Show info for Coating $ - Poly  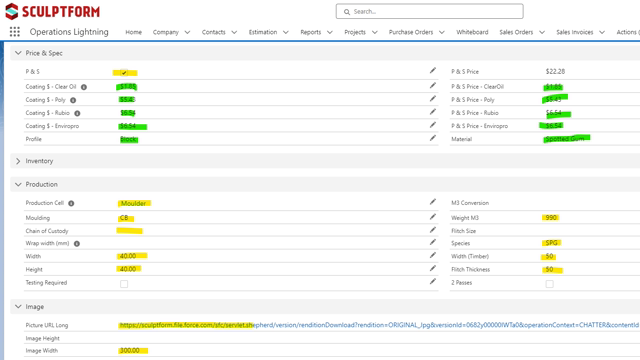click(x=73, y=100)
